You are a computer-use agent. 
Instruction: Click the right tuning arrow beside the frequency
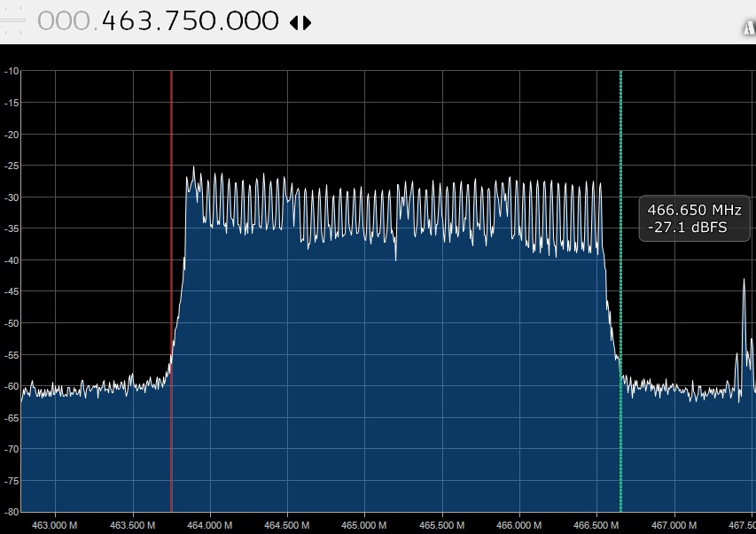(x=308, y=23)
